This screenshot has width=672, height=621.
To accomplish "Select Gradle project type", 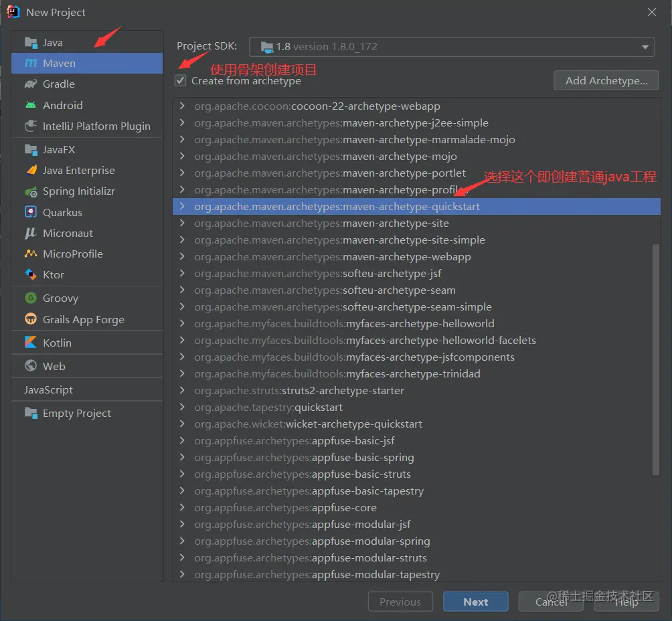I will click(x=87, y=84).
